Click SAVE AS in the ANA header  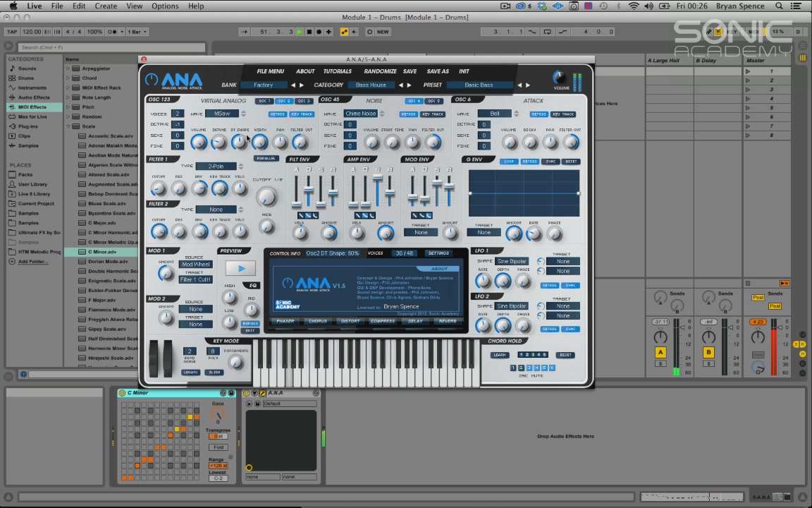click(x=438, y=71)
